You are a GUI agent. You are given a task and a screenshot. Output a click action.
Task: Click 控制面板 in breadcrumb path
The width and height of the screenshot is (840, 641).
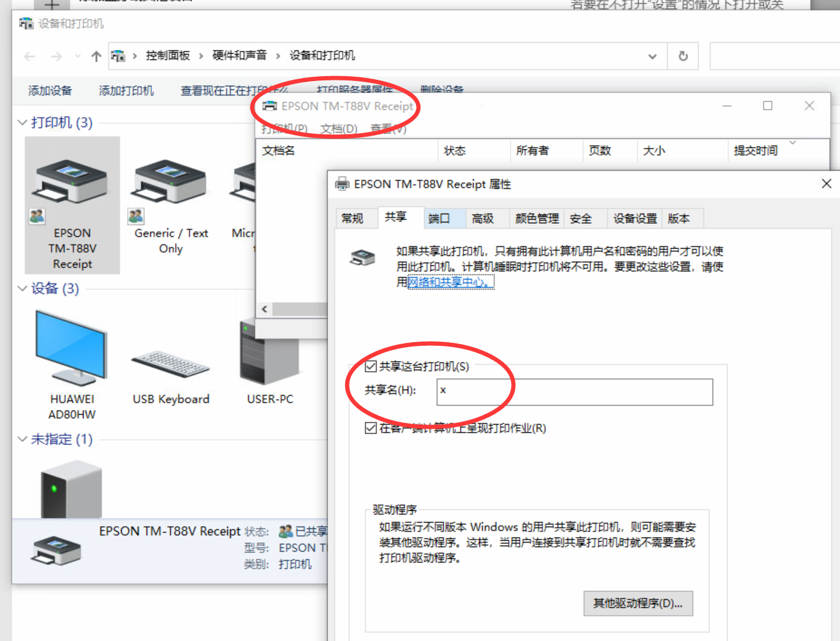(168, 56)
